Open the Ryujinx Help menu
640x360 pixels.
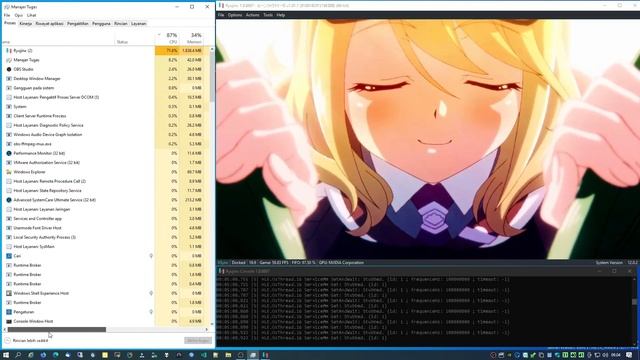[x=280, y=15]
